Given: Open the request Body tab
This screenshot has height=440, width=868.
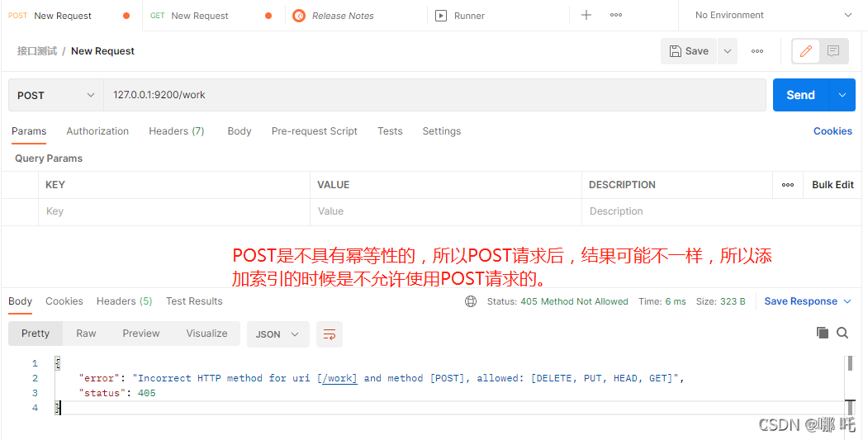Looking at the screenshot, I should (x=240, y=131).
